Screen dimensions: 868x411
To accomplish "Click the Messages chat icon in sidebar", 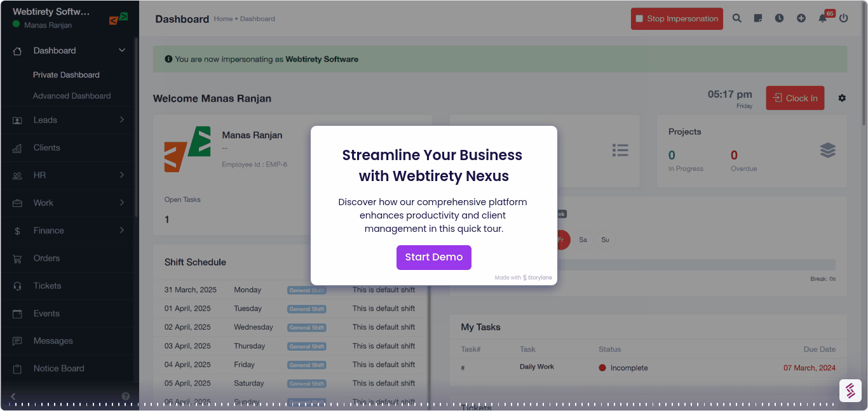I will pyautogui.click(x=18, y=341).
